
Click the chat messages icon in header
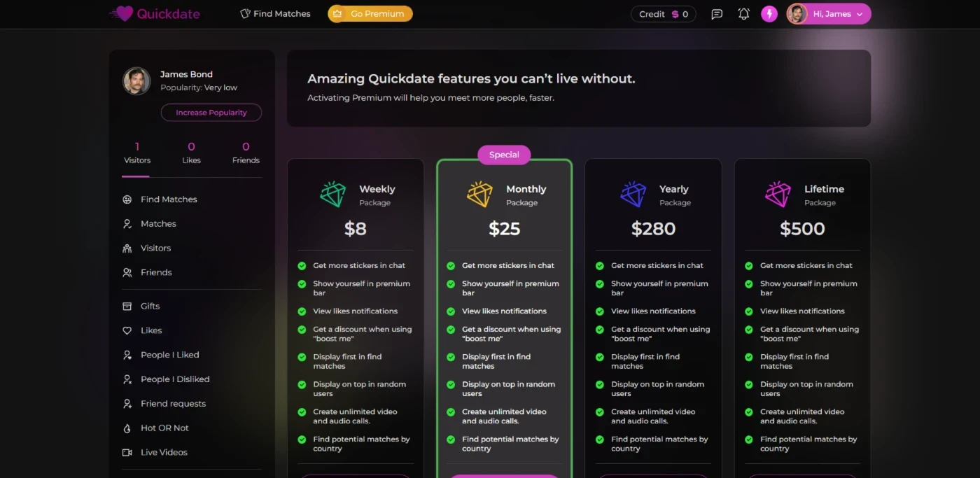point(717,14)
